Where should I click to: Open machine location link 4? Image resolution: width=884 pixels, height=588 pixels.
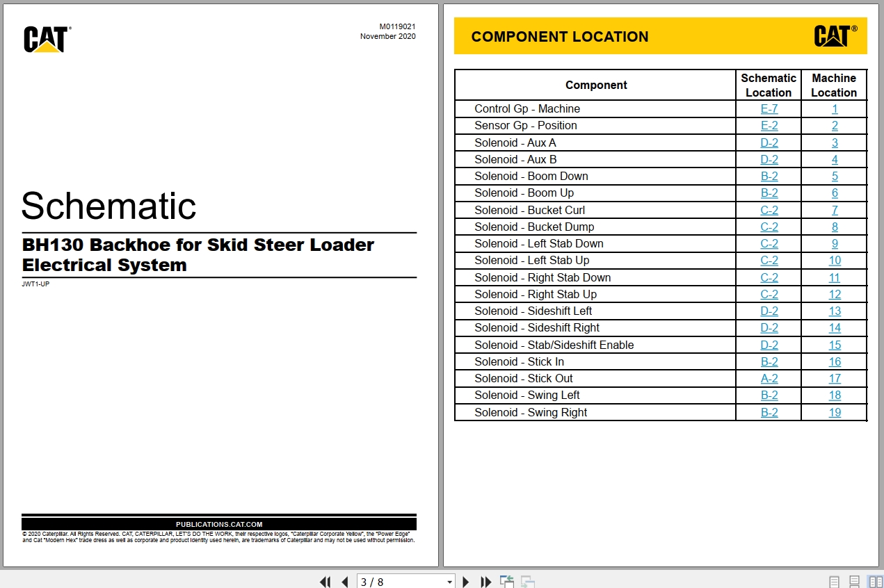coord(835,159)
